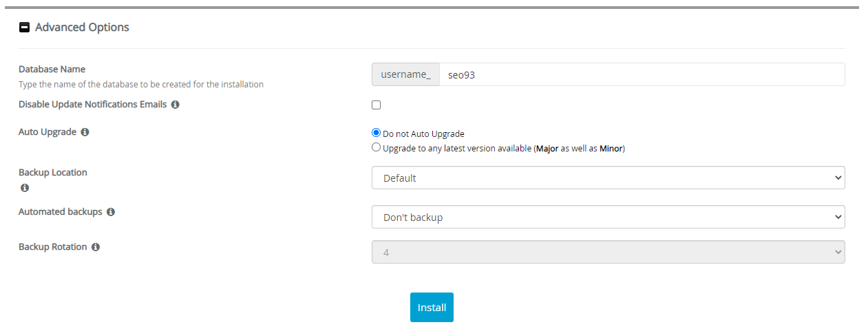868x329 pixels.
Task: Click info icon beside Disable Update Notifications Emails
Action: point(176,105)
